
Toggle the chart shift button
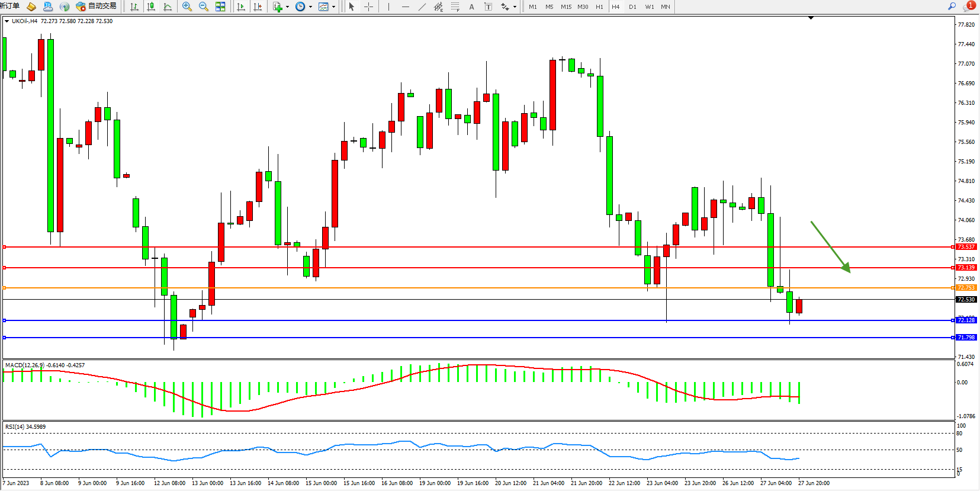pyautogui.click(x=258, y=7)
